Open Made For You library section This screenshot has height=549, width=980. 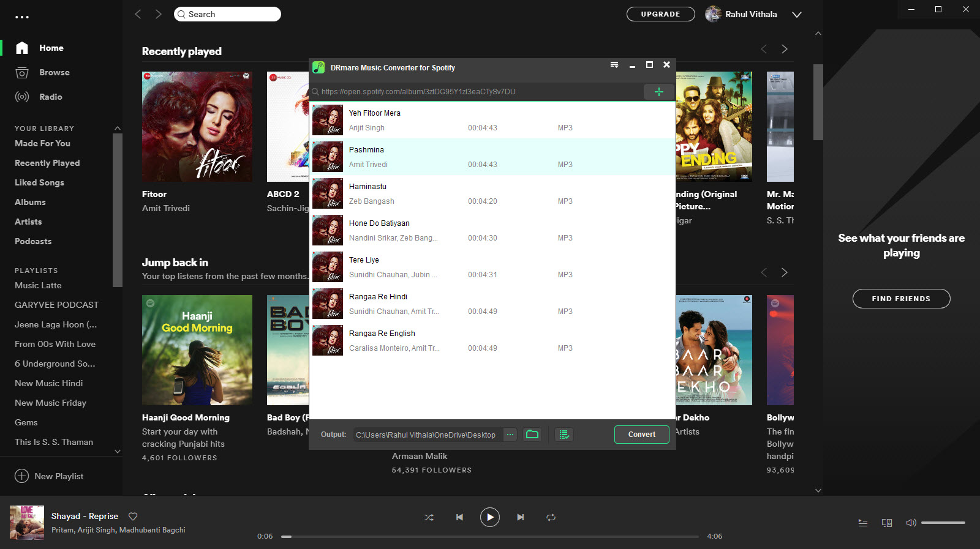tap(42, 143)
